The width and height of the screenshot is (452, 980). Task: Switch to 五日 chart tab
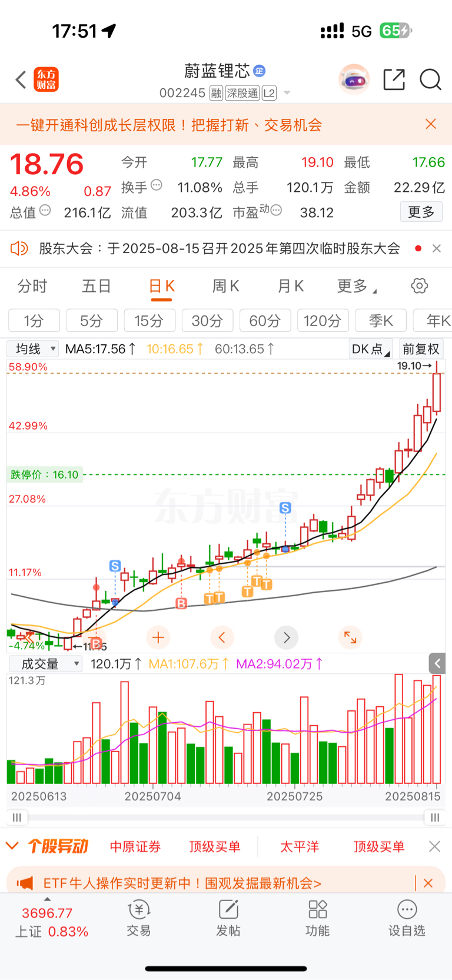click(97, 286)
